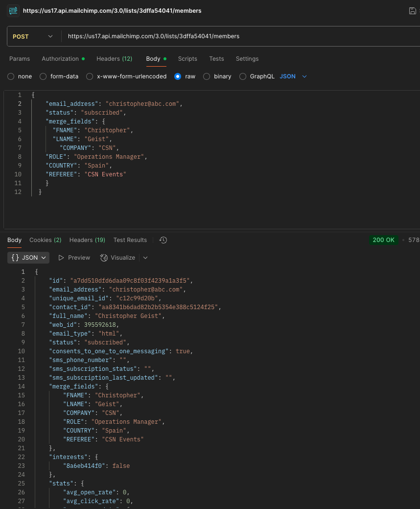Open the response JSON format selector
420x509 pixels.
click(28, 258)
